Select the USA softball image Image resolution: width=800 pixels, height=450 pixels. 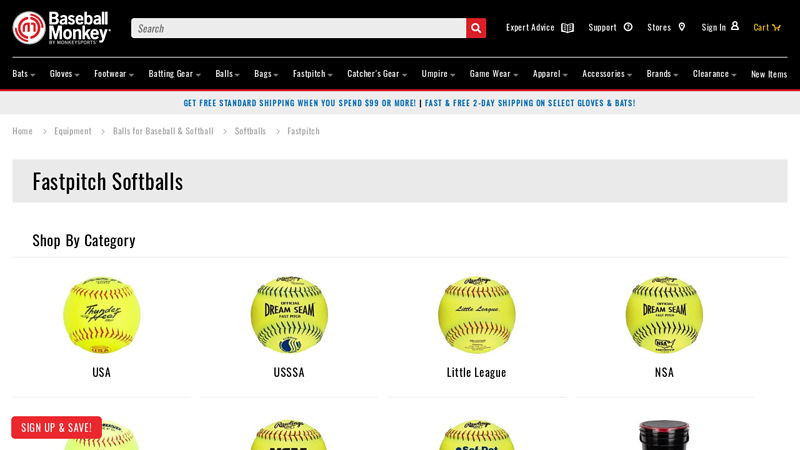(x=102, y=315)
